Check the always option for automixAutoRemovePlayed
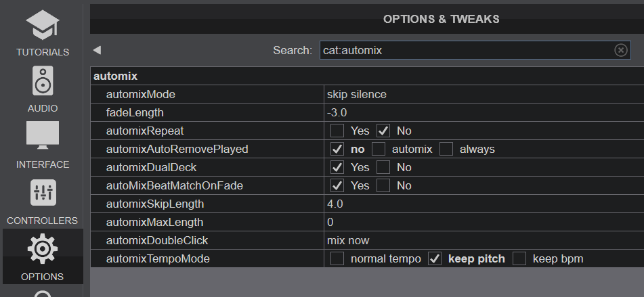The height and width of the screenshot is (297, 644). coord(446,149)
